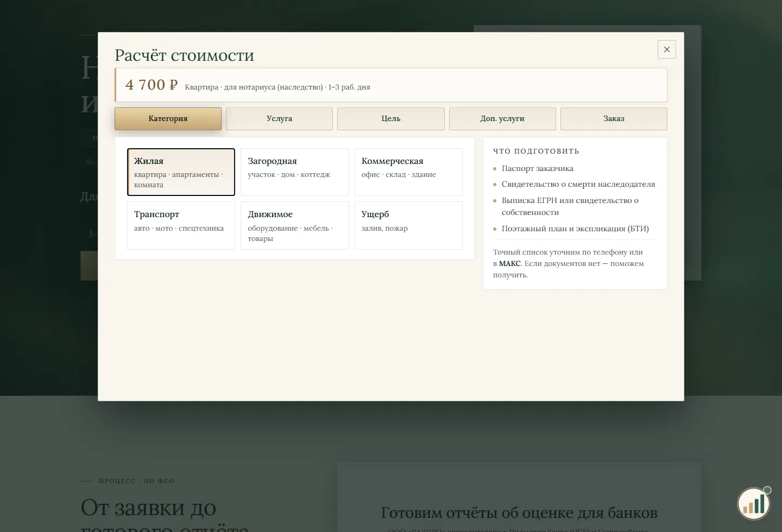Switch to the Категория step tab
This screenshot has width=782, height=532.
tap(168, 119)
